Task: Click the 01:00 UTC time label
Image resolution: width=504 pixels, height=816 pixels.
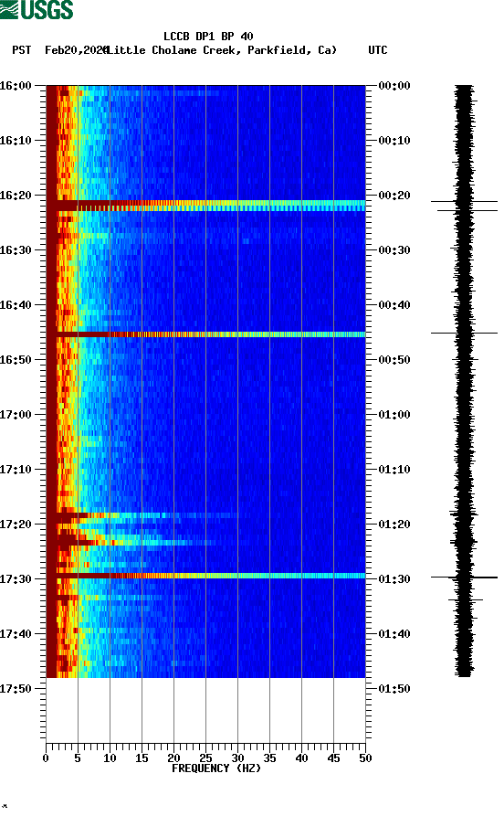Action: click(394, 415)
